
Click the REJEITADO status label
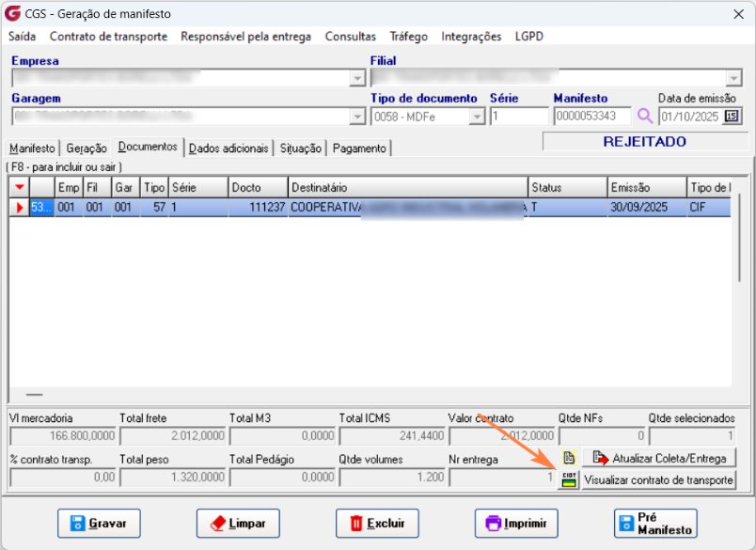[x=645, y=141]
